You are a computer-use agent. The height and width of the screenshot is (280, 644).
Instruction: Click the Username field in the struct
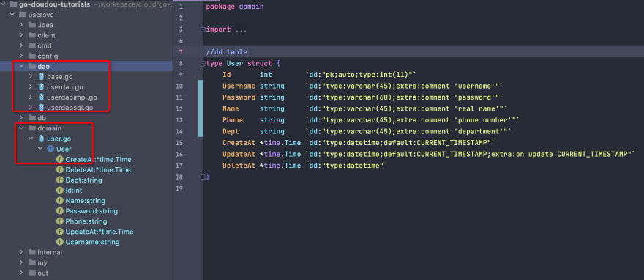click(239, 86)
